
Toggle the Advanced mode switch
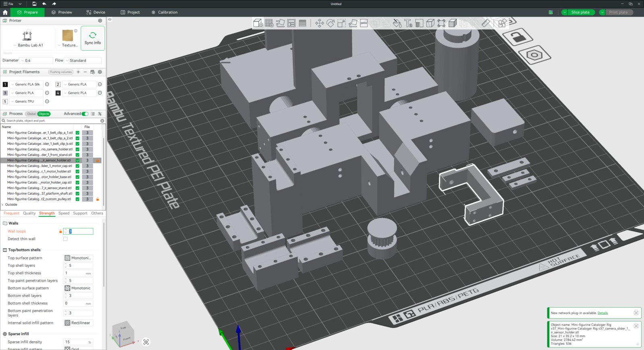click(x=85, y=114)
